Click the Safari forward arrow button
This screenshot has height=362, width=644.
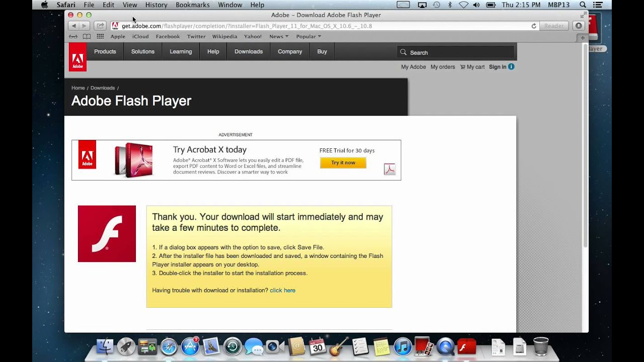click(85, 26)
